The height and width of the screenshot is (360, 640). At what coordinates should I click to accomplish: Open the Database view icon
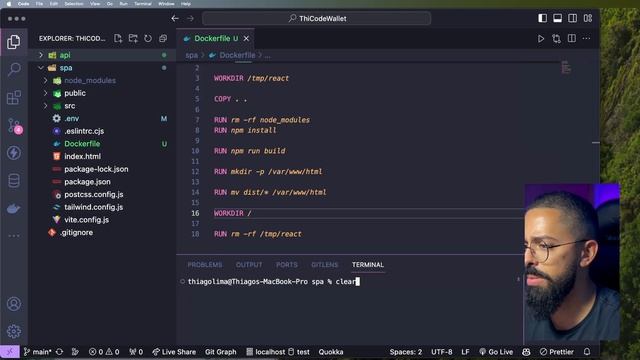(14, 181)
